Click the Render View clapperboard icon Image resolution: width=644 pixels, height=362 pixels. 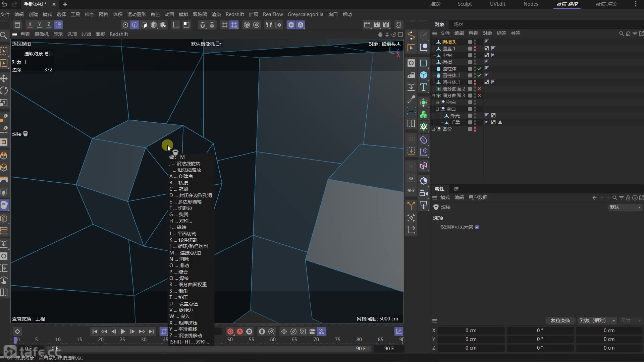[367, 25]
